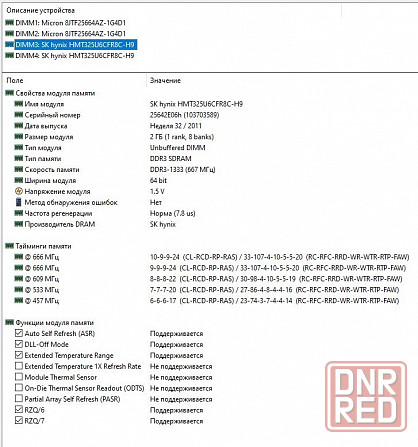Click the 'Описание устройства' header label
Screen dimensions: 418x447
click(x=41, y=11)
